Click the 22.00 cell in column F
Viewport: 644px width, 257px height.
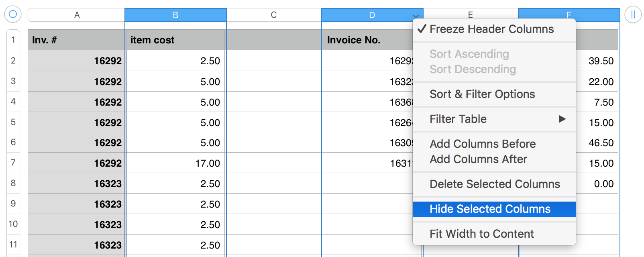(x=597, y=82)
